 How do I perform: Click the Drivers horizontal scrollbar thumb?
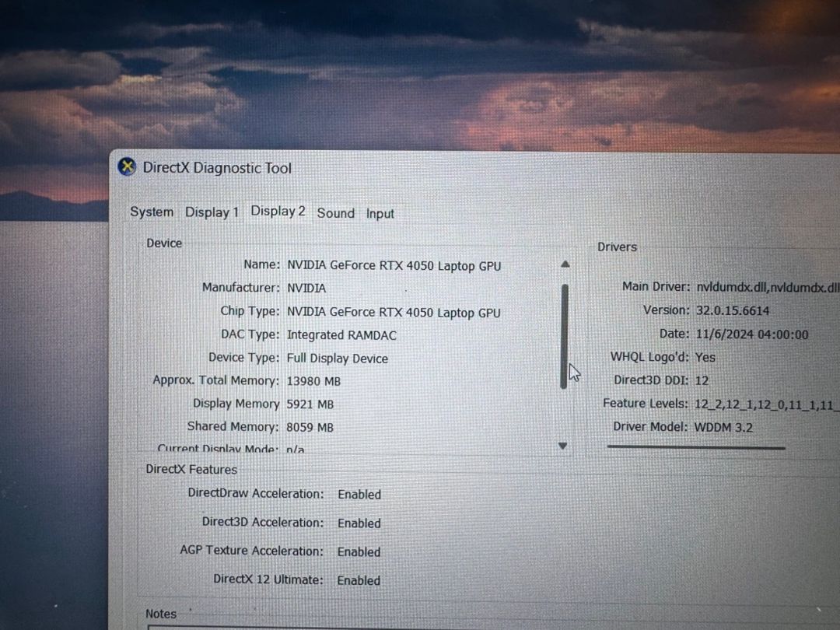point(696,446)
